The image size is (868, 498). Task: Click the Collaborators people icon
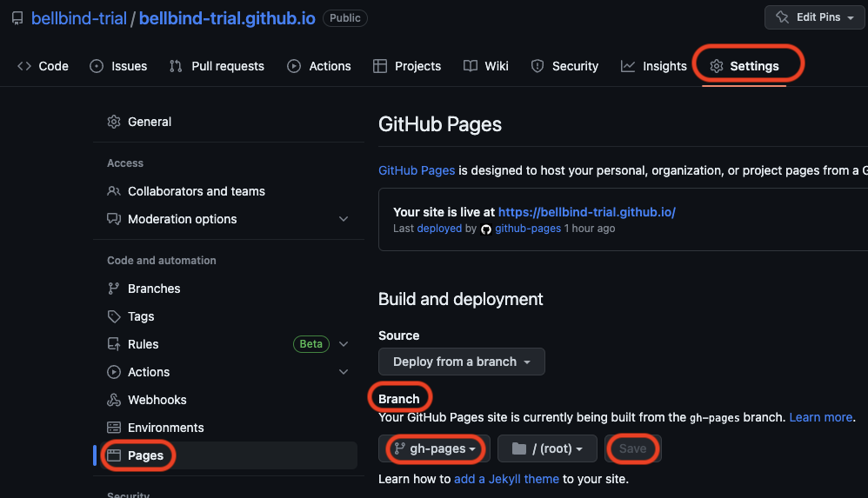(x=113, y=191)
